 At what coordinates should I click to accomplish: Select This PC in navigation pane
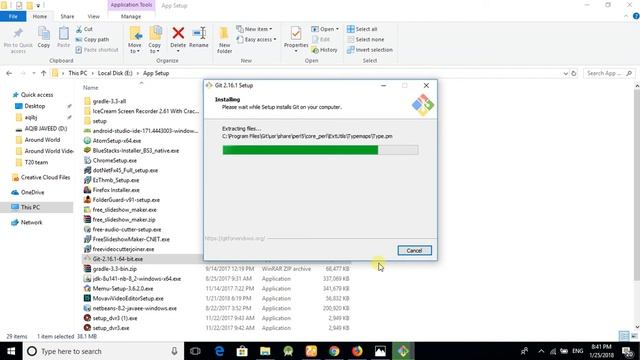click(37, 207)
